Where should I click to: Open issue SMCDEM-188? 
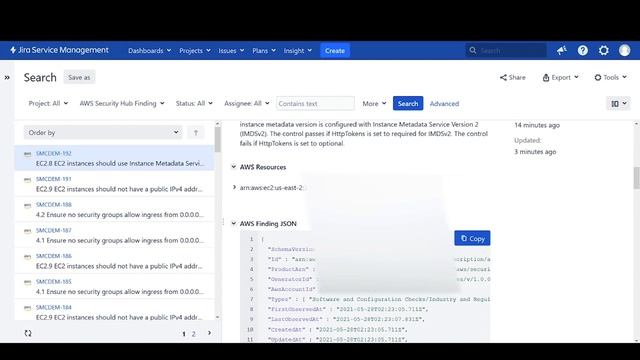53,204
